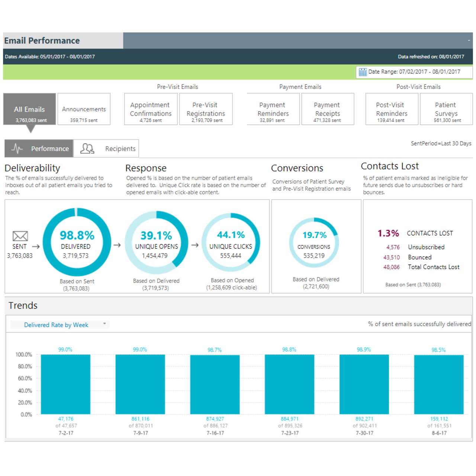This screenshot has height=476, width=476.
Task: Click the calendar icon beside Date Range
Action: pyautogui.click(x=363, y=72)
